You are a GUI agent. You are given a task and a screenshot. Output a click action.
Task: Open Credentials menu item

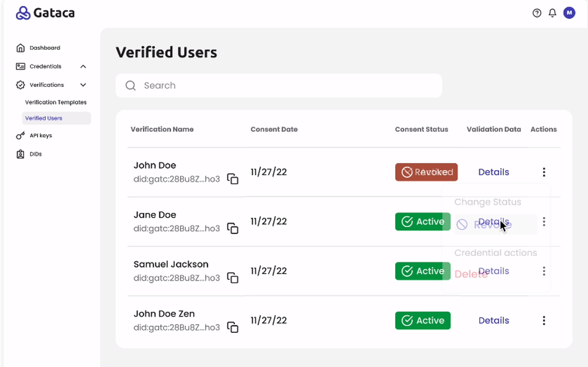click(x=45, y=66)
